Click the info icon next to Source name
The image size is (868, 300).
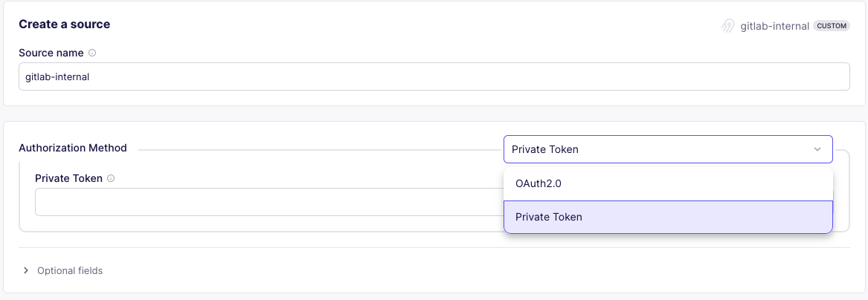(x=92, y=53)
